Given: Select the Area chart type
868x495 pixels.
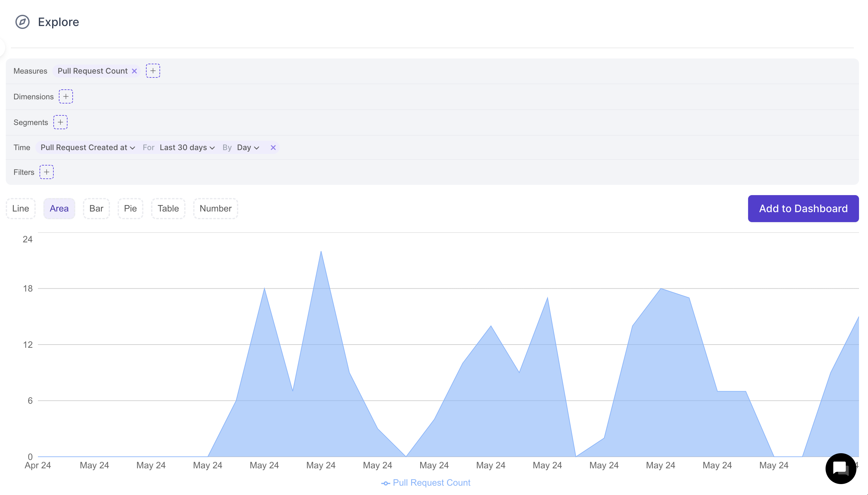Looking at the screenshot, I should [59, 208].
